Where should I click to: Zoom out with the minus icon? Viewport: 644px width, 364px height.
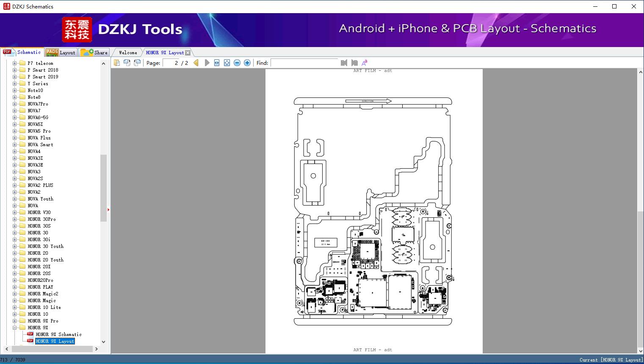pyautogui.click(x=237, y=63)
